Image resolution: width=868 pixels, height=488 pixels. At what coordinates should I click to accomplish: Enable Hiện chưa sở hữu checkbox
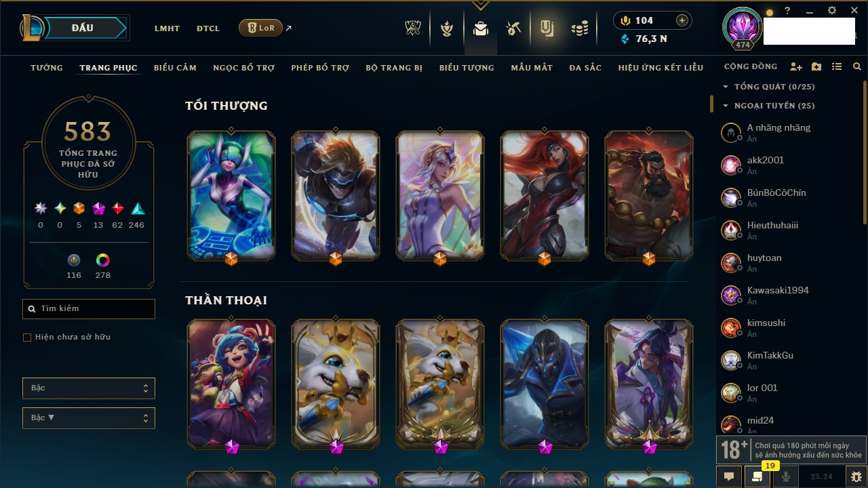pos(27,337)
